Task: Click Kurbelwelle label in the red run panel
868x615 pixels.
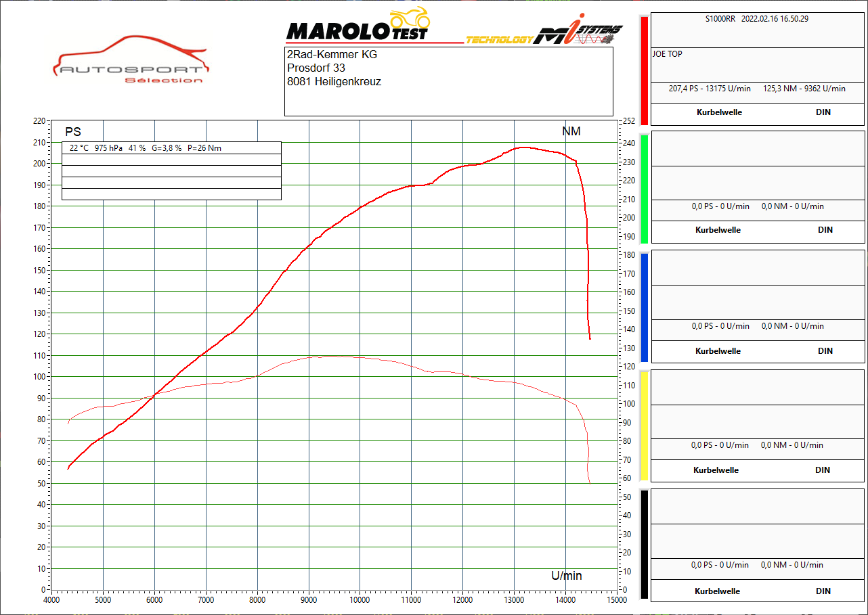Action: (x=719, y=112)
